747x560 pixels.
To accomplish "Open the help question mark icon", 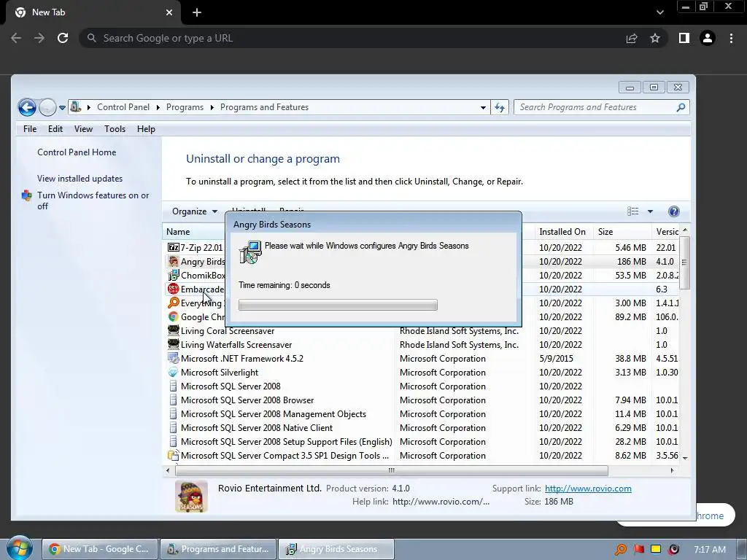I will [x=673, y=211].
